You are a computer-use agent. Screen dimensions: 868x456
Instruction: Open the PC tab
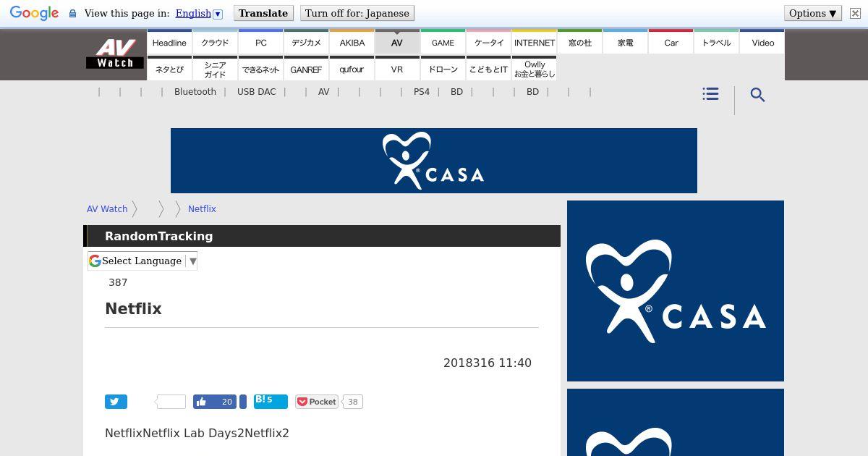click(x=260, y=42)
